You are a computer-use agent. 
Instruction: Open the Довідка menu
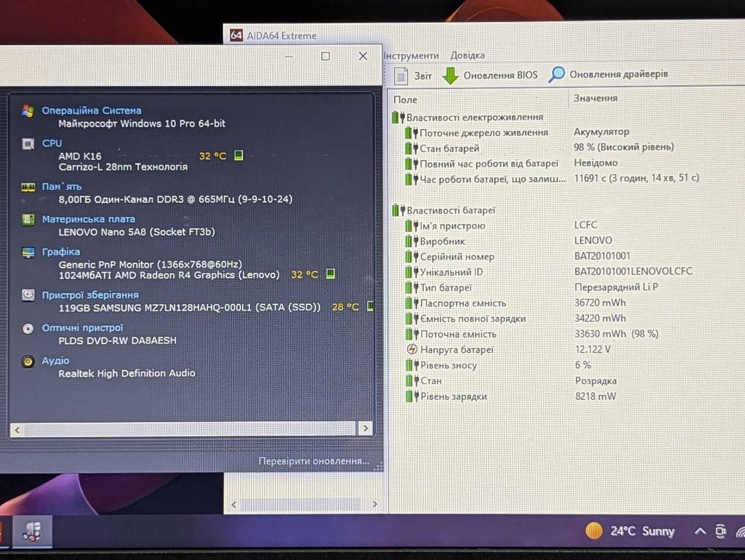point(467,55)
